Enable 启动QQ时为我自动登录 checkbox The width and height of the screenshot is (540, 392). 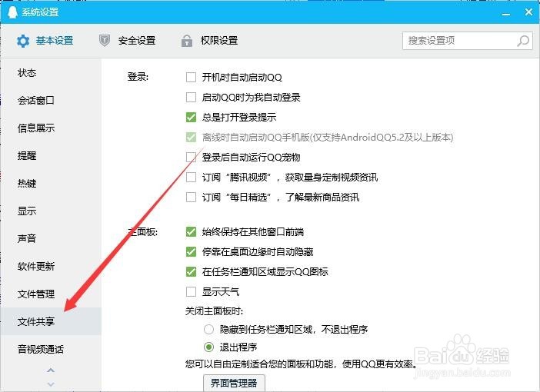pyautogui.click(x=191, y=97)
